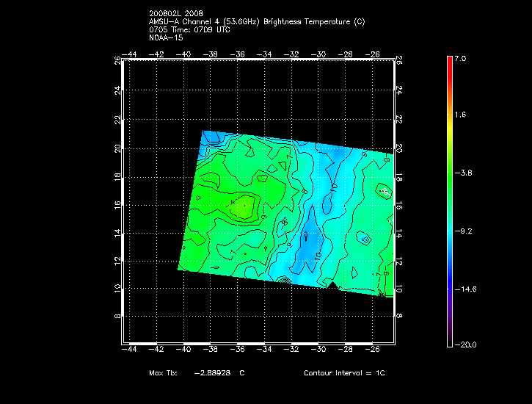Click the 0705 Time: 0709 UTC line
This screenshot has height=404, width=532.
(x=190, y=29)
